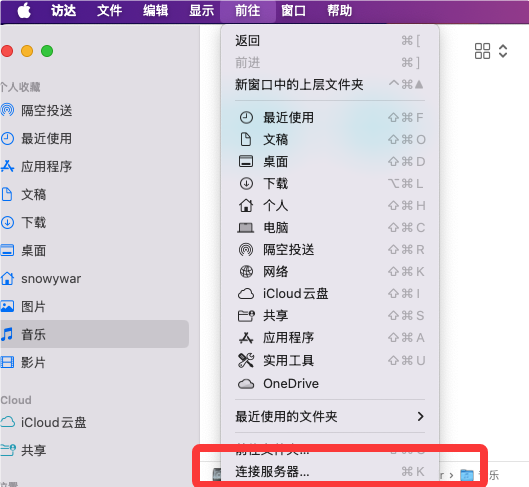Open the 帮助 menu

339,11
